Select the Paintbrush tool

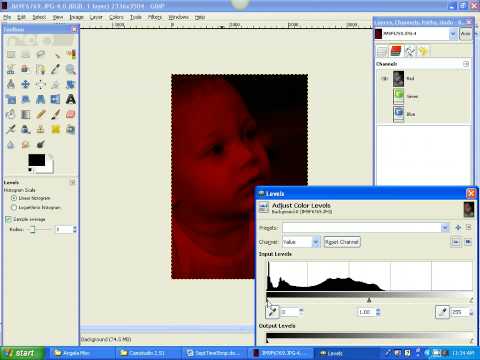click(x=56, y=114)
